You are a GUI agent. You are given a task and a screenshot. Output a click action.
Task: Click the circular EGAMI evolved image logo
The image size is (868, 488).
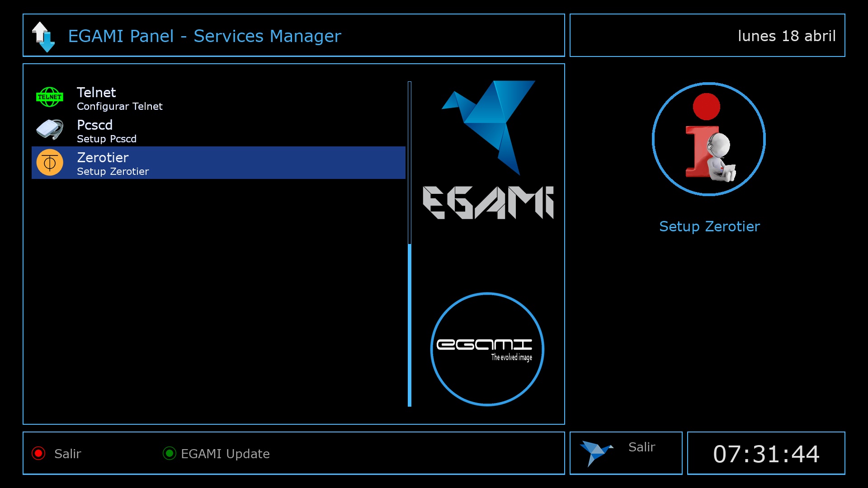click(487, 349)
